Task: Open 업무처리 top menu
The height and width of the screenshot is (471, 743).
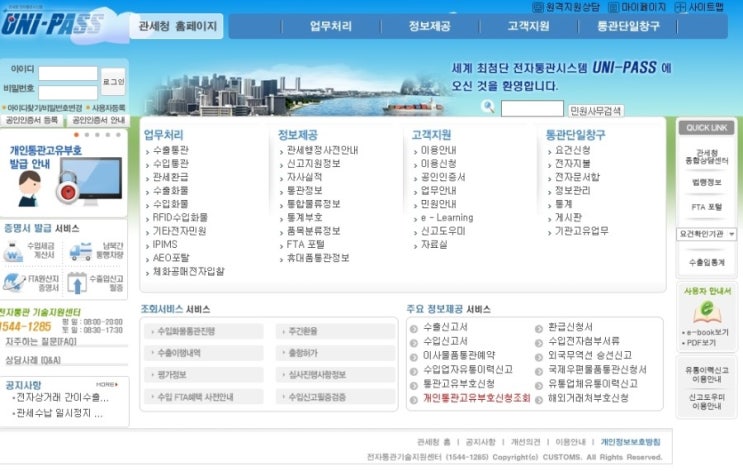Action: (331, 26)
